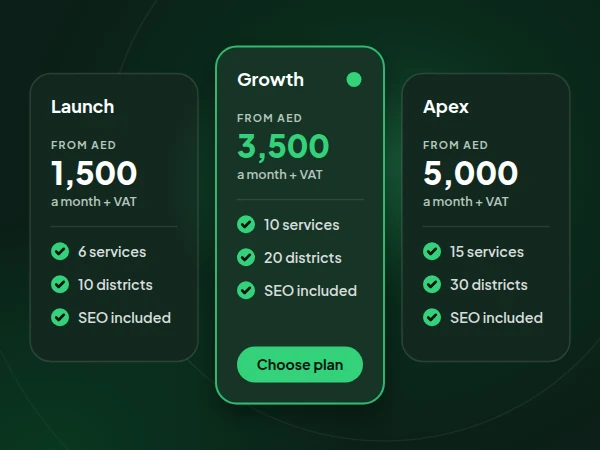Click the "10 services" text
The image size is (600, 450).
pyautogui.click(x=302, y=225)
